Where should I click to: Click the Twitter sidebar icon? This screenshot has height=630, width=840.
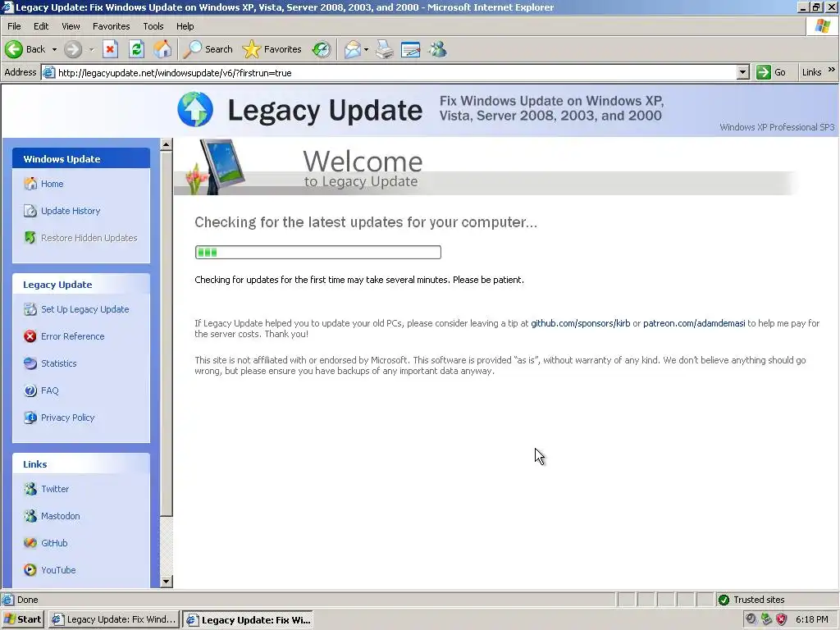point(30,489)
